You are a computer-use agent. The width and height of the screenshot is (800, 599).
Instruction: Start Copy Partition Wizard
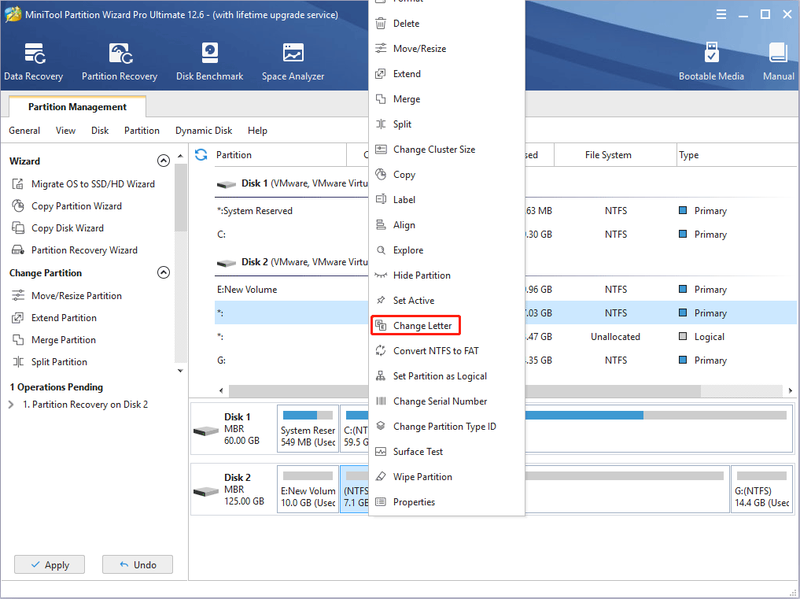(67, 206)
